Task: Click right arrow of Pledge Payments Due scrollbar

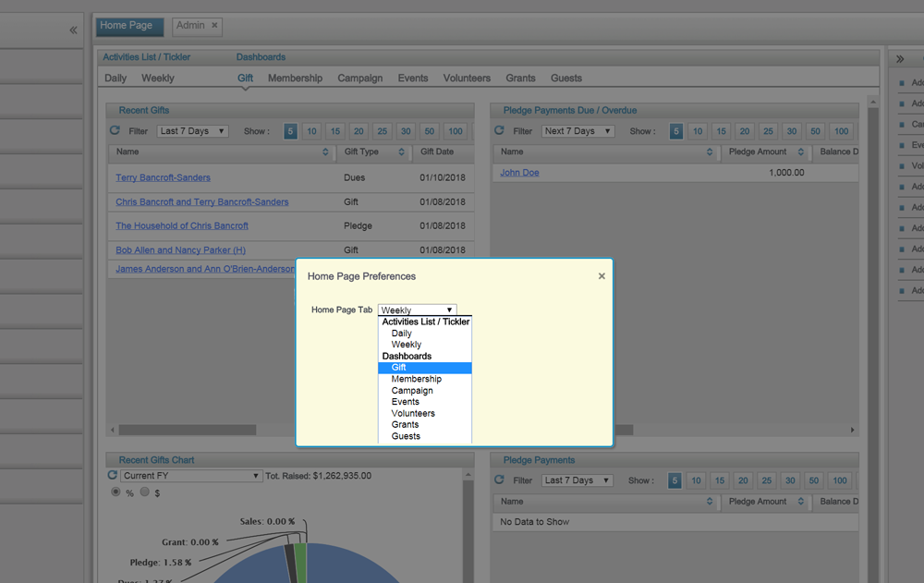Action: [852, 430]
